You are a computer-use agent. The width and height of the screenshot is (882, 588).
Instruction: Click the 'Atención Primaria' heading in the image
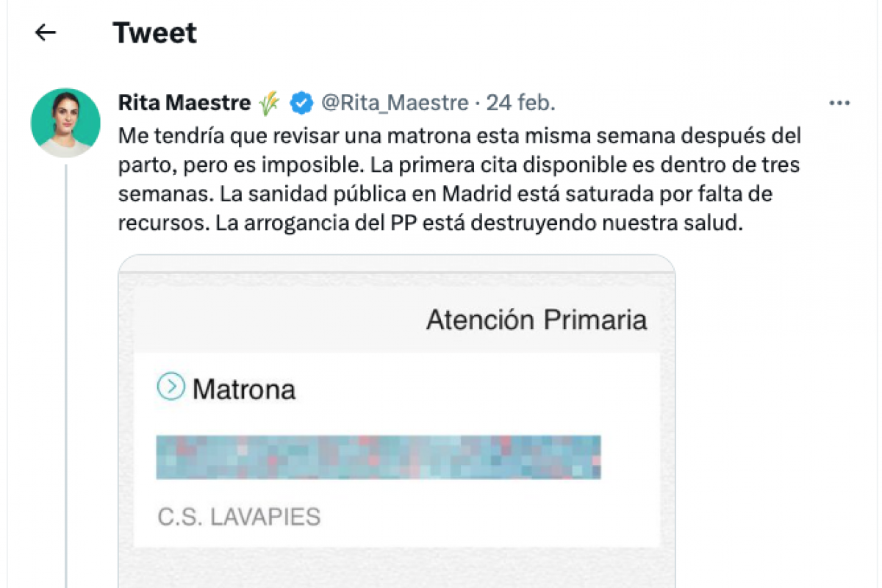pos(537,320)
